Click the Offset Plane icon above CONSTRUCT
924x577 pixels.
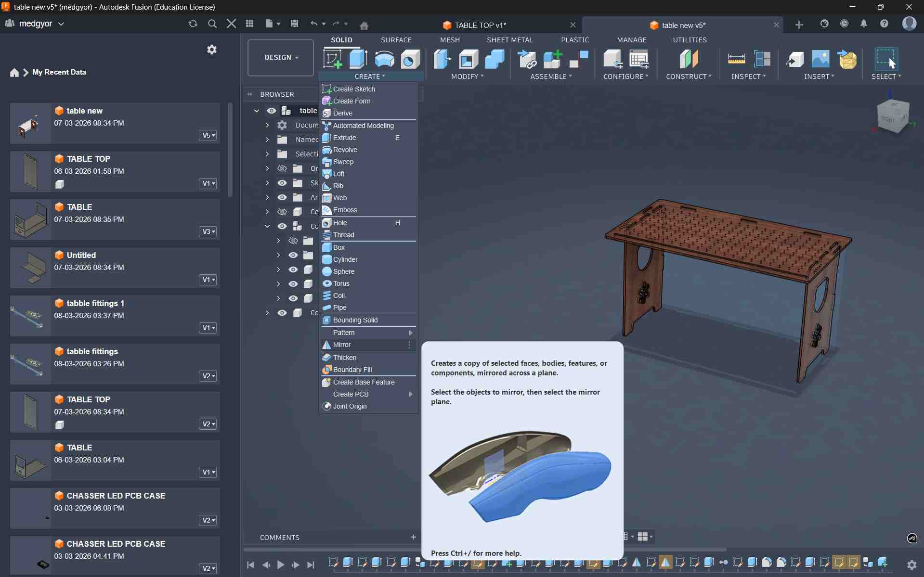[x=689, y=59]
